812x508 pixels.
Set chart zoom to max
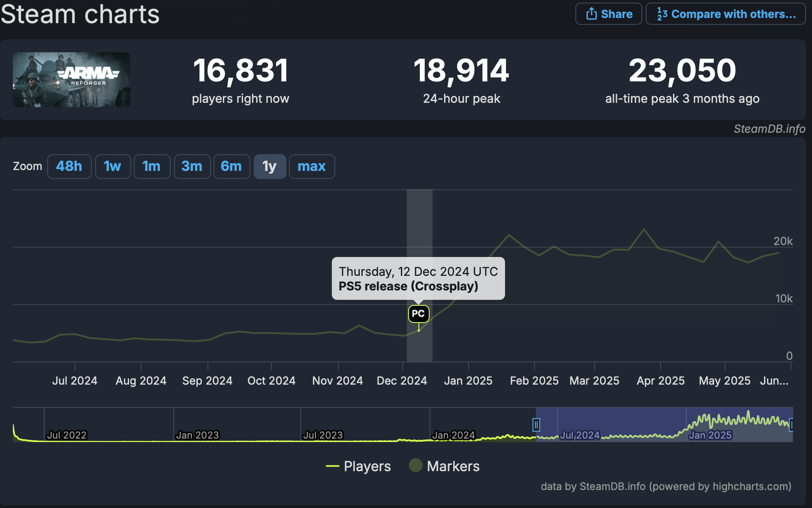(312, 166)
